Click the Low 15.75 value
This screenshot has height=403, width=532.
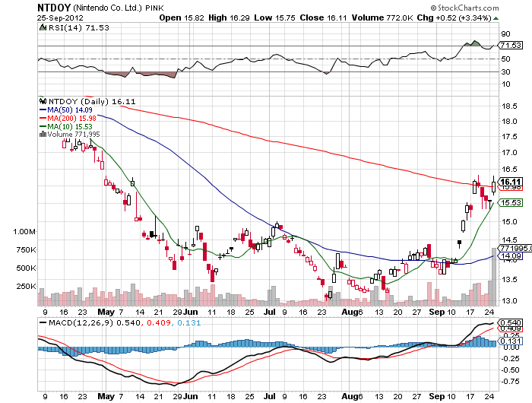point(274,17)
